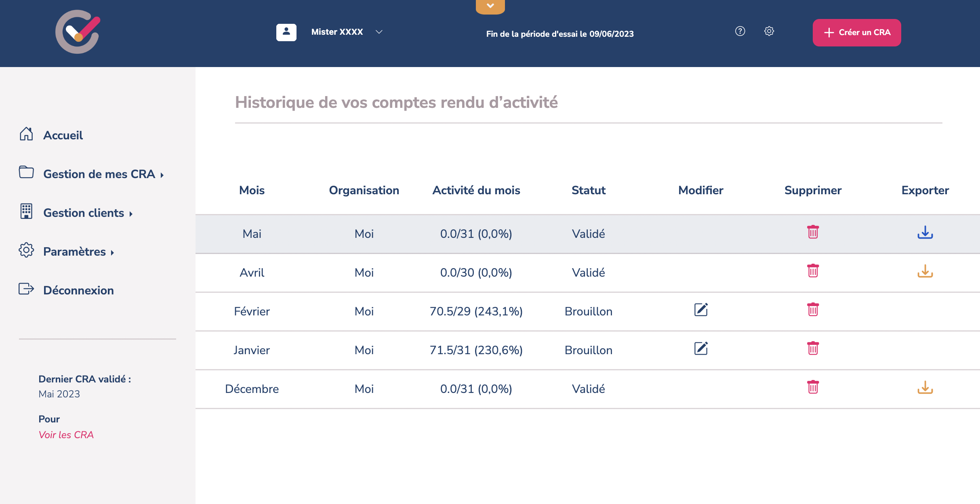This screenshot has height=504, width=980.
Task: Open the help question mark icon
Action: tap(740, 31)
